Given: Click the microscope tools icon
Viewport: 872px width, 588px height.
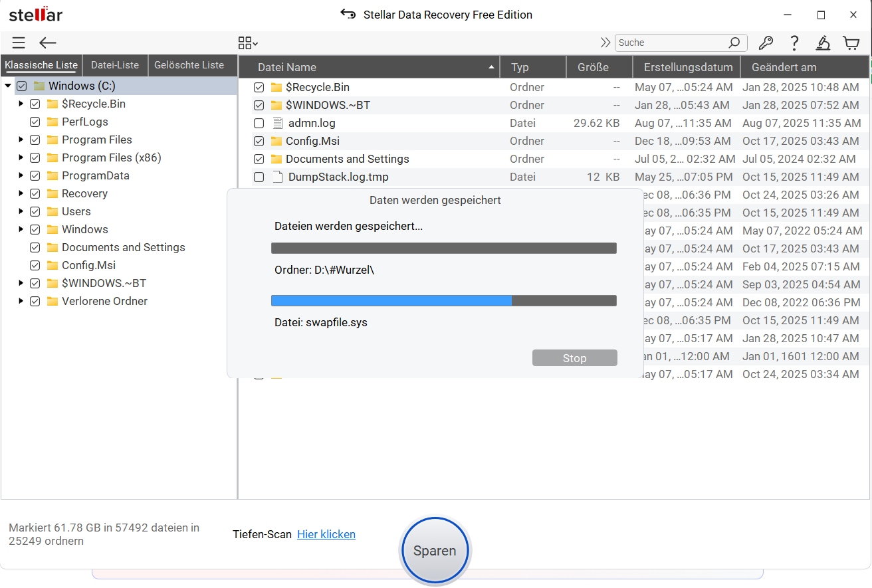Looking at the screenshot, I should tap(823, 43).
